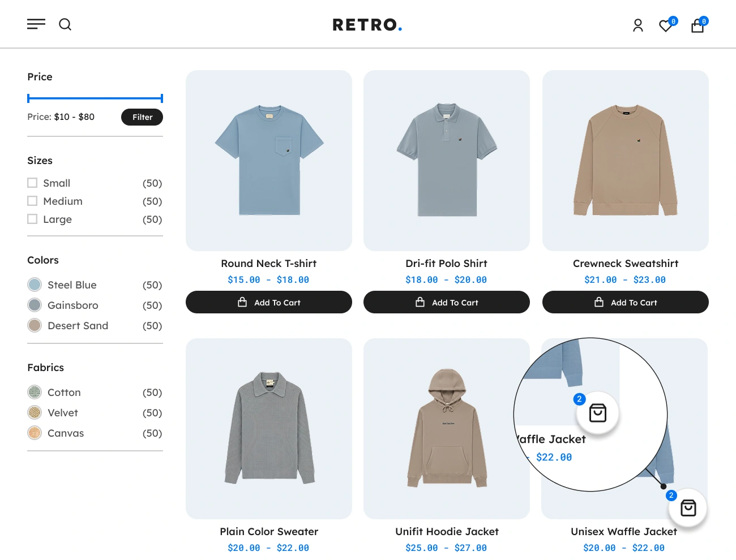736x560 pixels.
Task: Click the $15.00 - $18.00 price text
Action: [268, 280]
